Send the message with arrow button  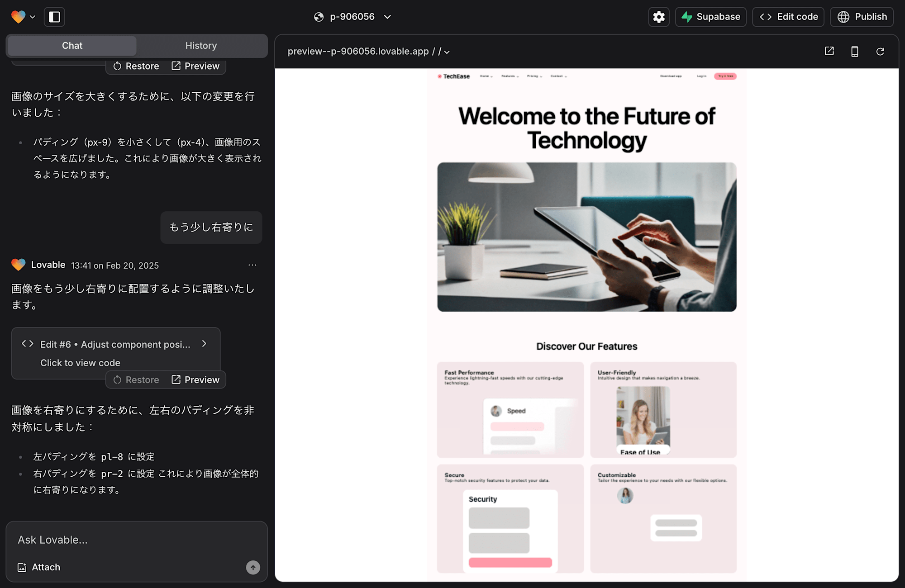tap(253, 567)
